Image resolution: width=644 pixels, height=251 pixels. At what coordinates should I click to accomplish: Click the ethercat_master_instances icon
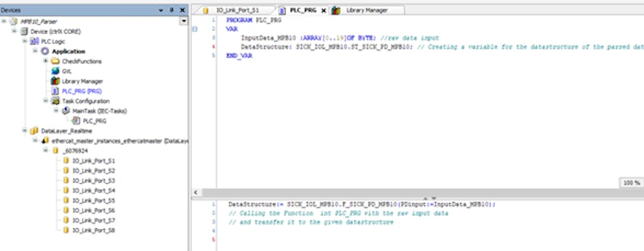coord(45,141)
